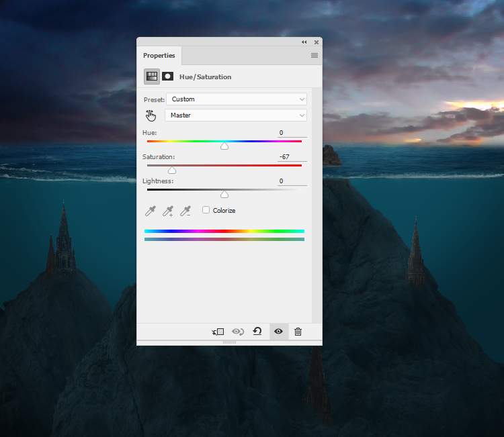Click the Hue value field

coord(292,133)
